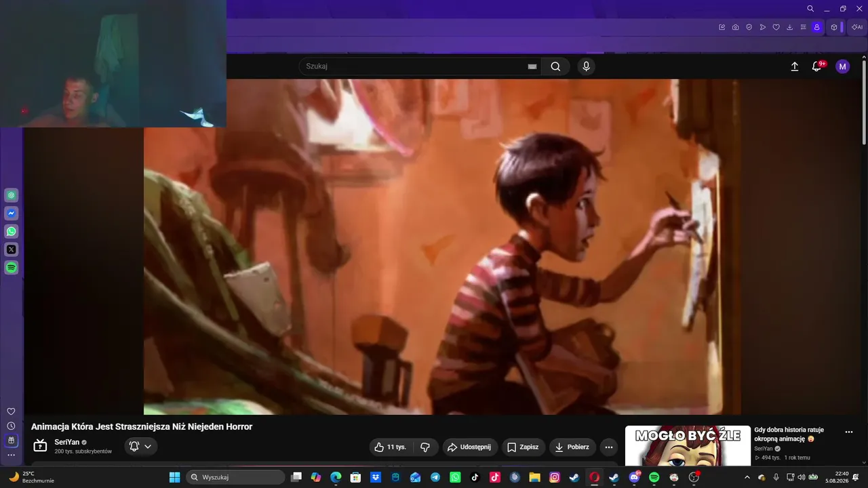
Task: Open the clock and date 22:40
Action: coord(838,477)
